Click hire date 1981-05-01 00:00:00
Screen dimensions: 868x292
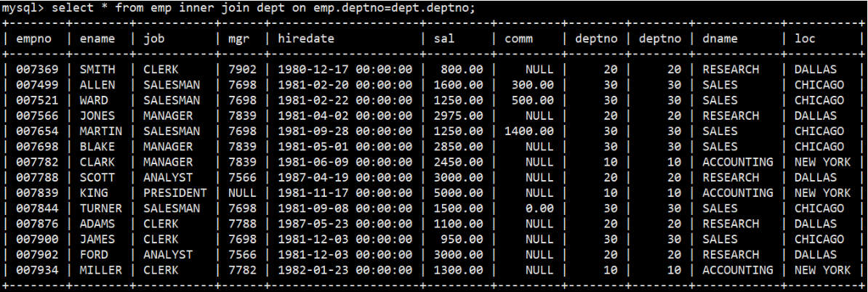point(345,147)
